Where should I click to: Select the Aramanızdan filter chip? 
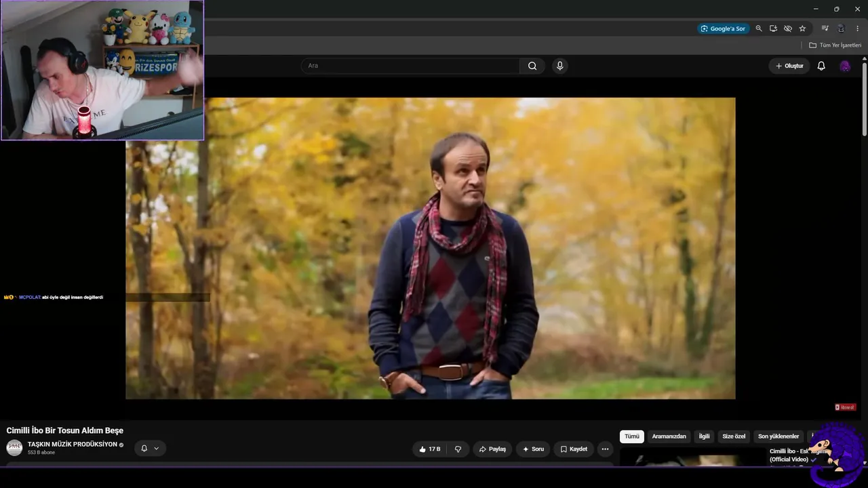tap(669, 436)
